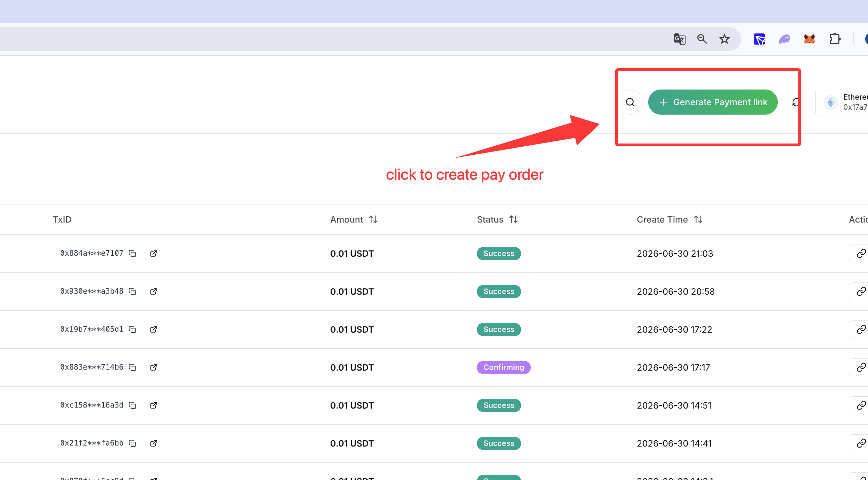Viewport: 868px width, 480px height.
Task: Open 0x883e***714b6 external link
Action: click(x=153, y=367)
